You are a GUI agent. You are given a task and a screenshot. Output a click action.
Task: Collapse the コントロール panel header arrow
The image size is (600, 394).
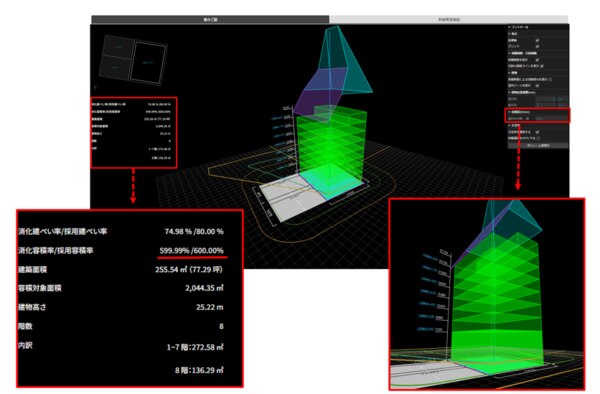click(509, 27)
